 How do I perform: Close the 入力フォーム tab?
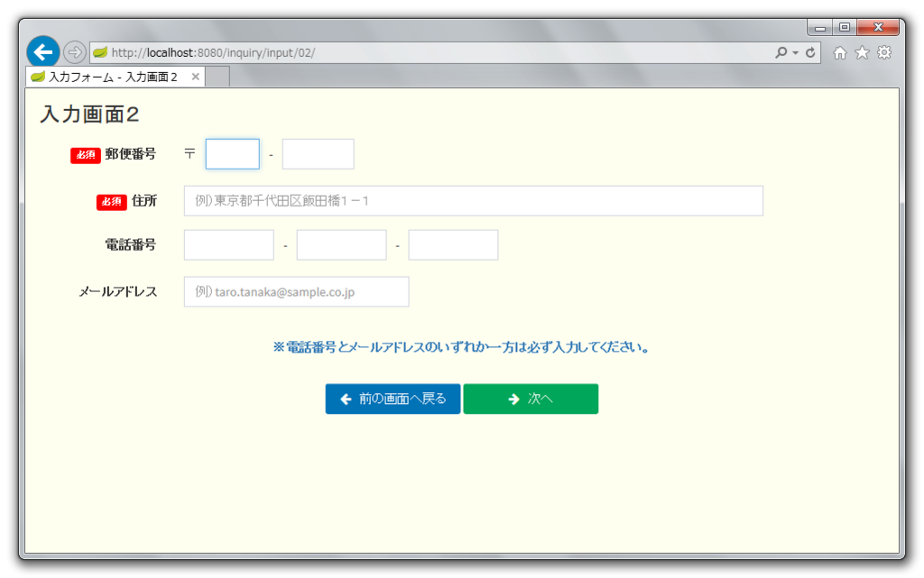[195, 78]
